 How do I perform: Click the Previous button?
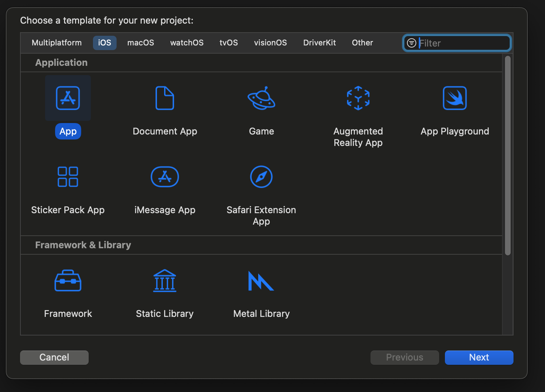[x=405, y=358]
